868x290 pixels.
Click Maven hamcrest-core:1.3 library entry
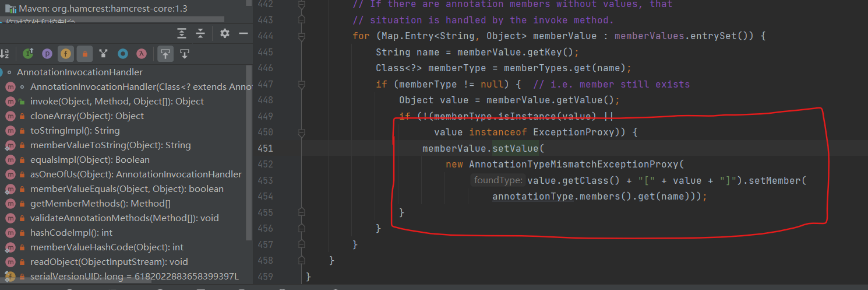(96, 9)
